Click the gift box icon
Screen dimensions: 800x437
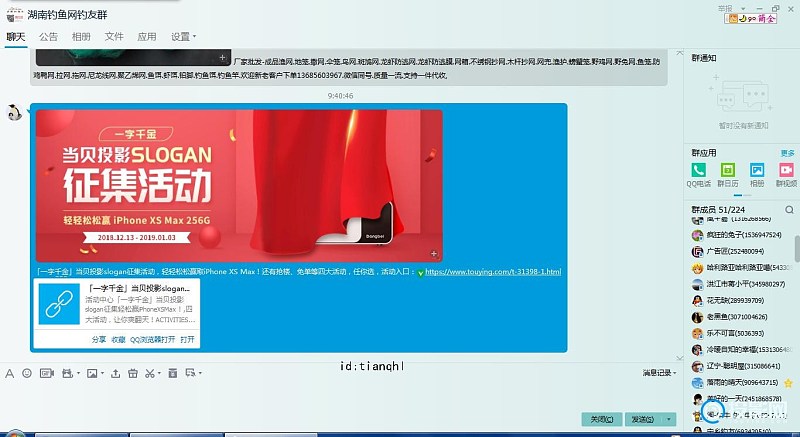pyautogui.click(x=133, y=373)
